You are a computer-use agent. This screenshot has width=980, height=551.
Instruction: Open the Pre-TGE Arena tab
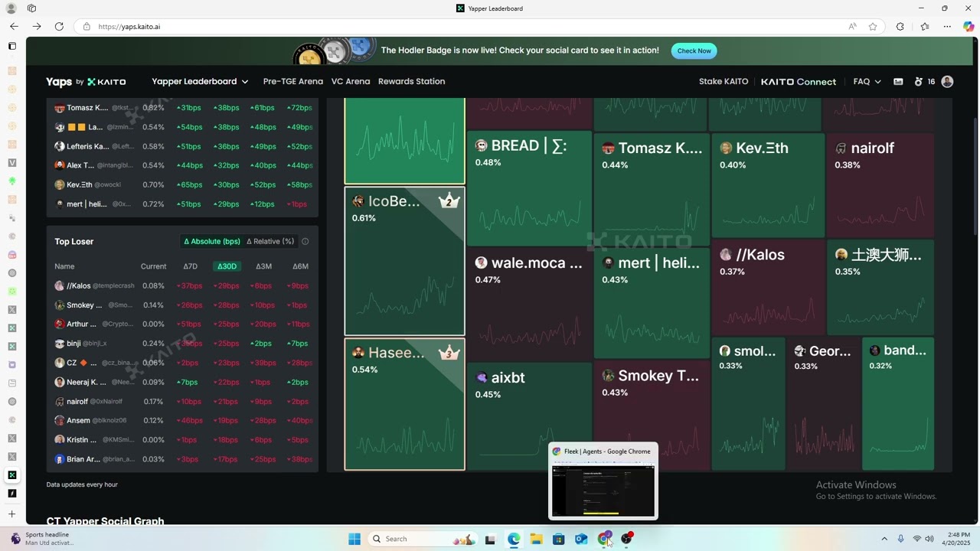(x=293, y=81)
